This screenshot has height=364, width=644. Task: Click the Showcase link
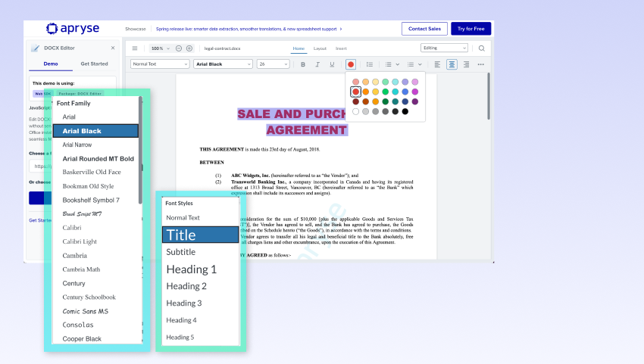pos(136,30)
